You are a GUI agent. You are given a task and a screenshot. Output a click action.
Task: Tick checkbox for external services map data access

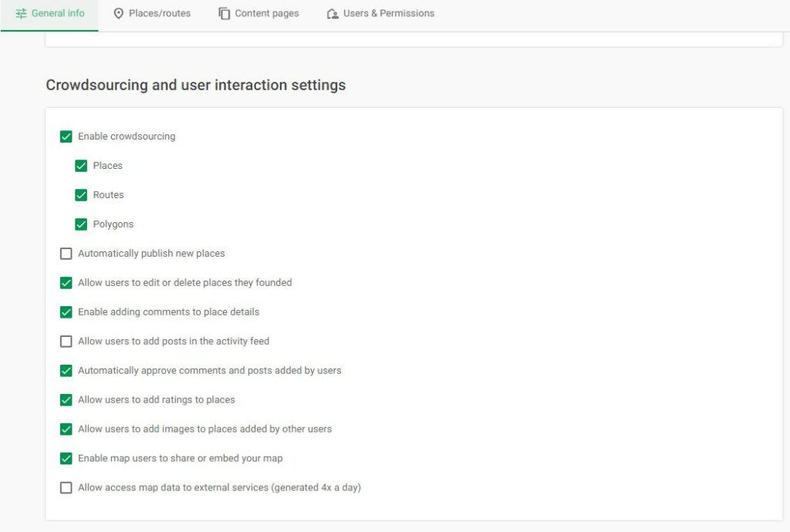click(x=66, y=487)
